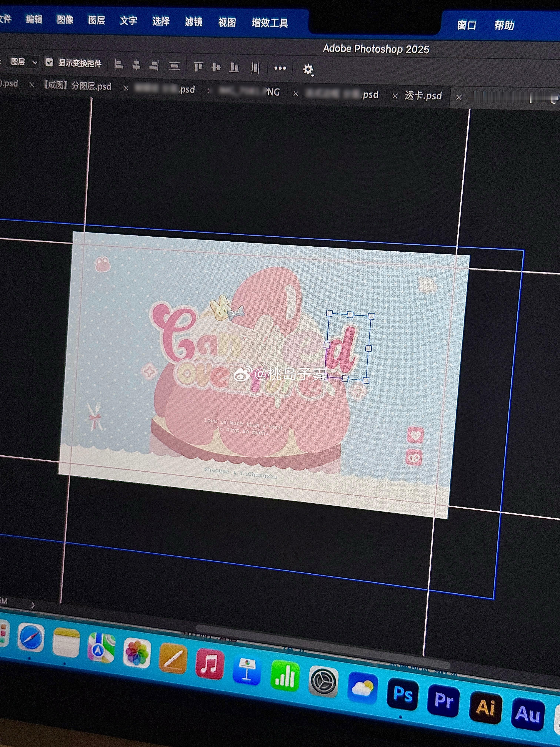Click the distribute vertically icon

pyautogui.click(x=174, y=66)
